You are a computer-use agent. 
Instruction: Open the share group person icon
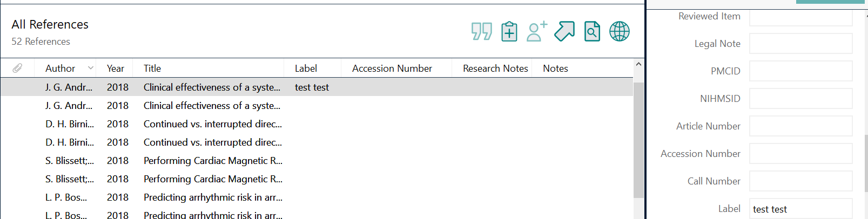(537, 31)
